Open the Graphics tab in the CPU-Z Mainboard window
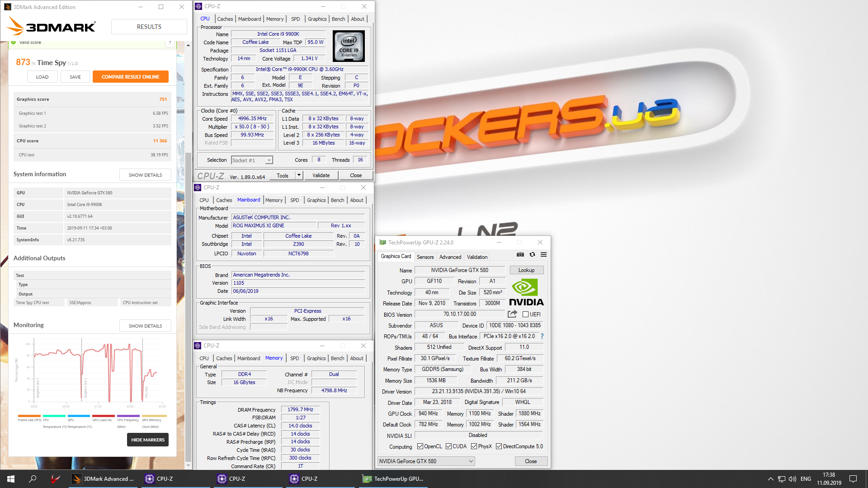868x488 pixels. pyautogui.click(x=316, y=200)
